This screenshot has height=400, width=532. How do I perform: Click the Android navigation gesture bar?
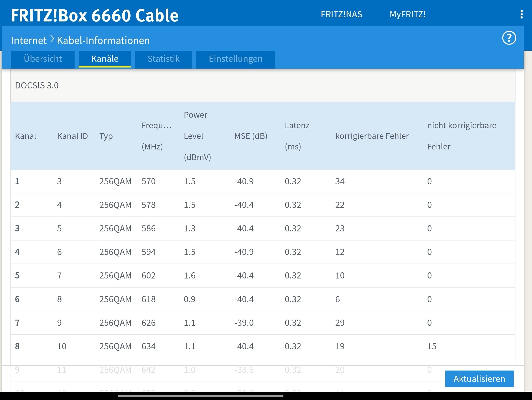click(201, 396)
